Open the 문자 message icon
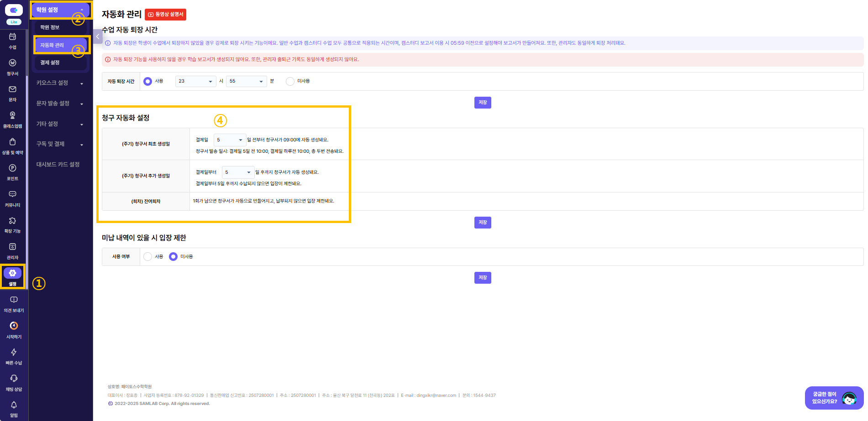This screenshot has width=868, height=421. (12, 89)
